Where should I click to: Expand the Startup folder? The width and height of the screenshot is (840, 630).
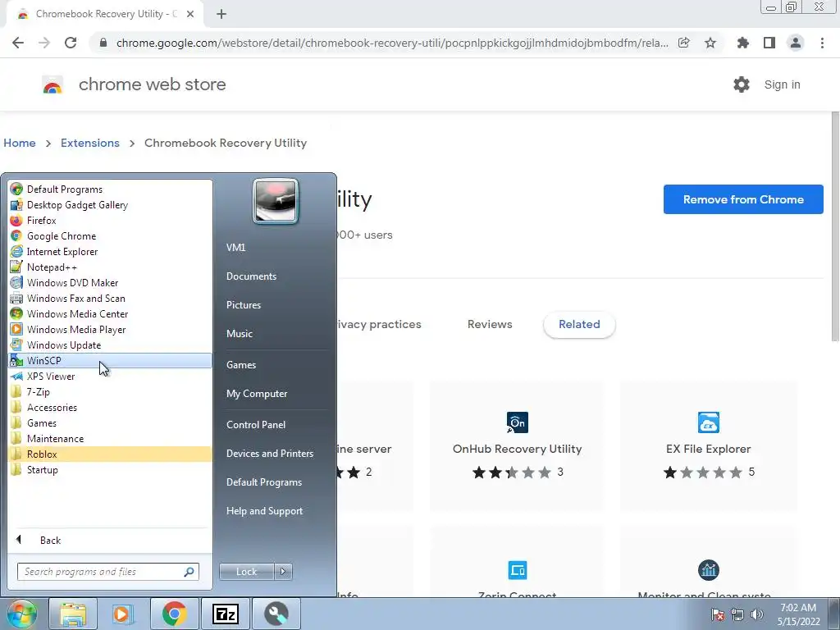(110, 469)
